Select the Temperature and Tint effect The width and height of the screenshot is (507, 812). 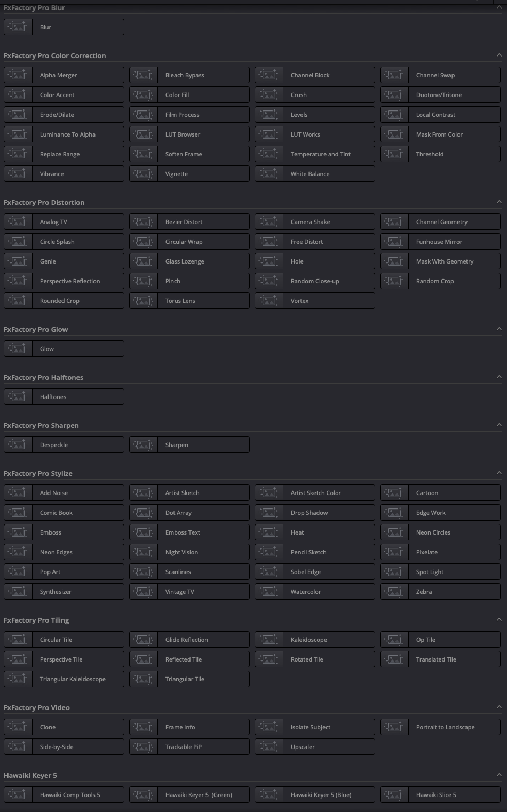[x=315, y=154]
